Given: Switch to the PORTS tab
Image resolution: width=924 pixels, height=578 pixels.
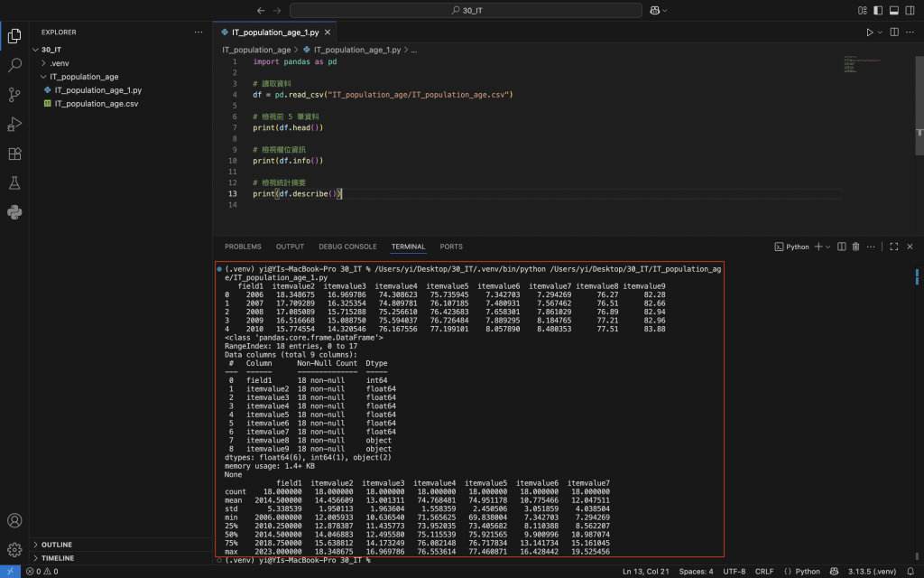Looking at the screenshot, I should pos(451,247).
